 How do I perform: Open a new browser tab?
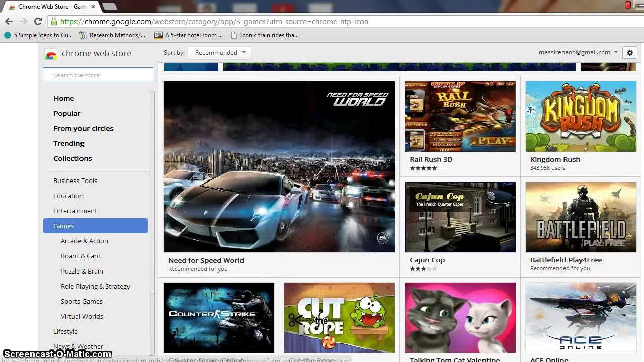[109, 7]
